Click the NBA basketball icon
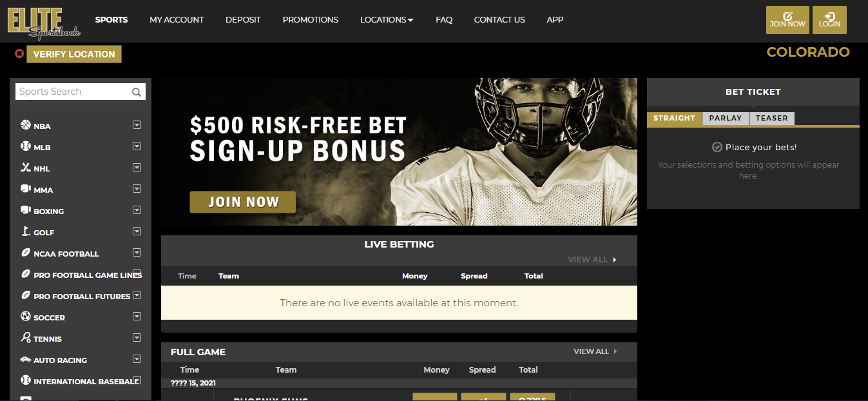The image size is (868, 401). [26, 125]
